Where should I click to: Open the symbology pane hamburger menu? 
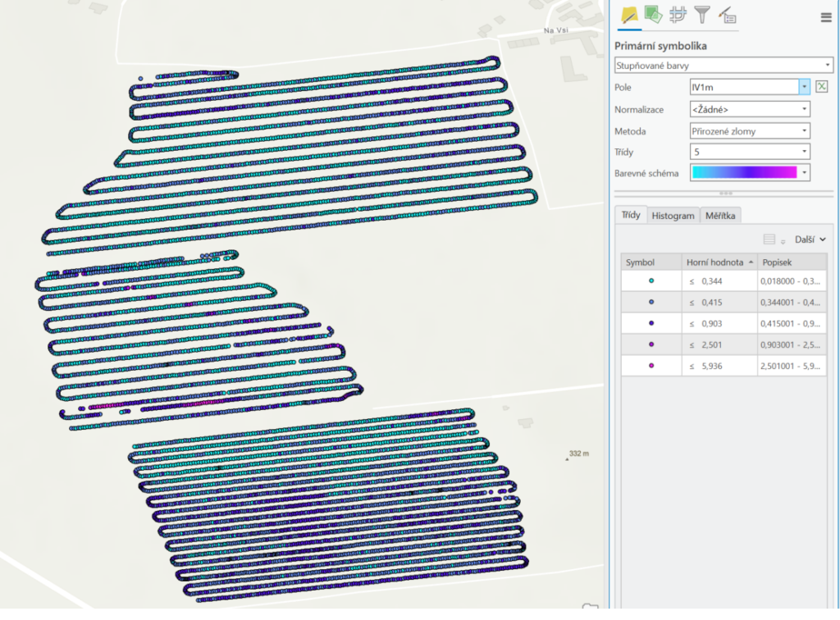point(826,16)
